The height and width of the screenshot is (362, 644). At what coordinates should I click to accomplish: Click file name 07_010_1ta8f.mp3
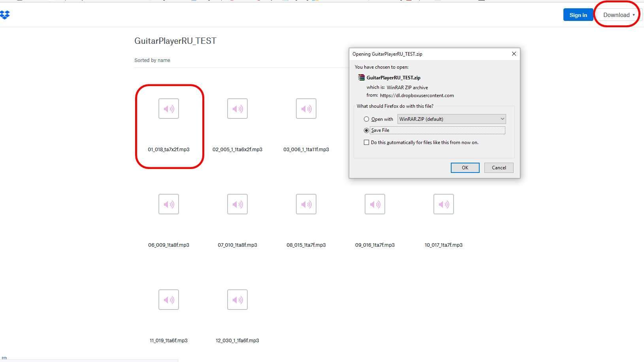click(237, 245)
